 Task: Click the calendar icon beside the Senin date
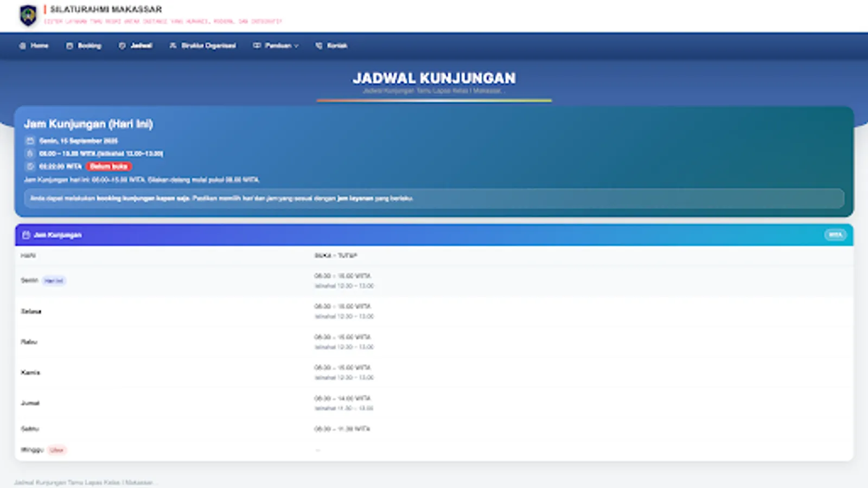pos(30,141)
